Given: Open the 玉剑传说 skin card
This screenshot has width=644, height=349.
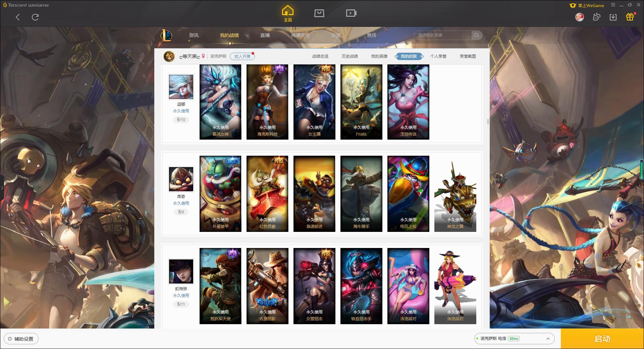Looking at the screenshot, I should [408, 102].
